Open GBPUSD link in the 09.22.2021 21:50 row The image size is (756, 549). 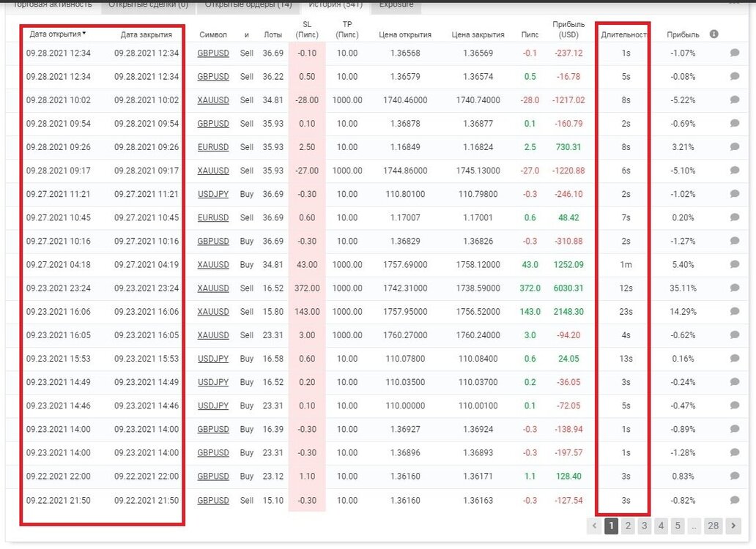pos(213,501)
